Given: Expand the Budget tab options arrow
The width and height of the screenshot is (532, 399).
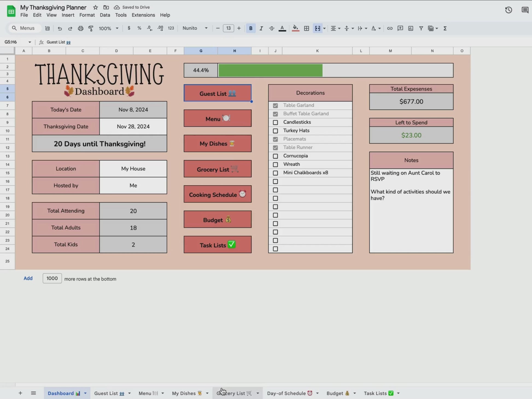Looking at the screenshot, I should pos(355,393).
